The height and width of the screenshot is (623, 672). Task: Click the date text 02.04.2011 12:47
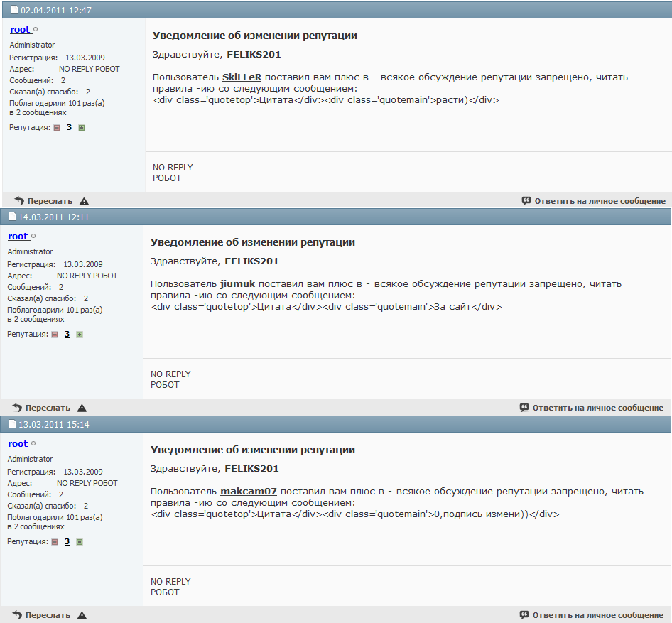pos(56,10)
